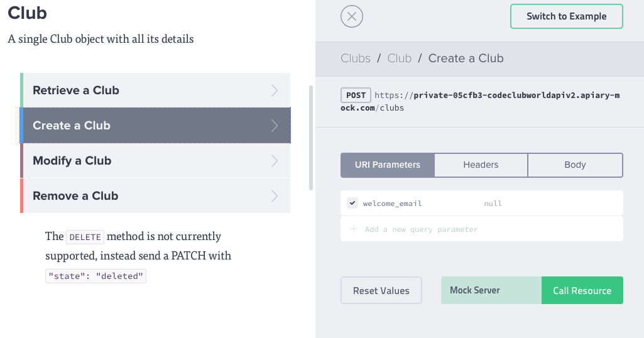This screenshot has width=644, height=338.
Task: Go to the Club breadcrumb link
Action: click(x=400, y=58)
